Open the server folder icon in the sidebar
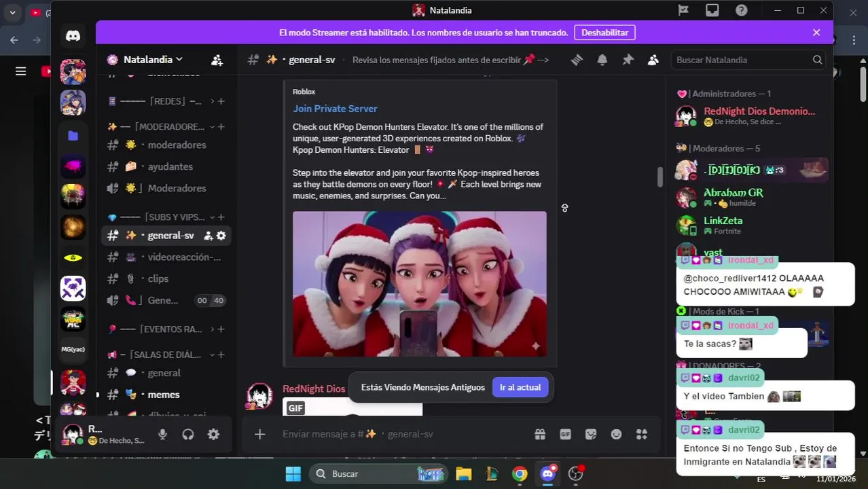 (73, 136)
